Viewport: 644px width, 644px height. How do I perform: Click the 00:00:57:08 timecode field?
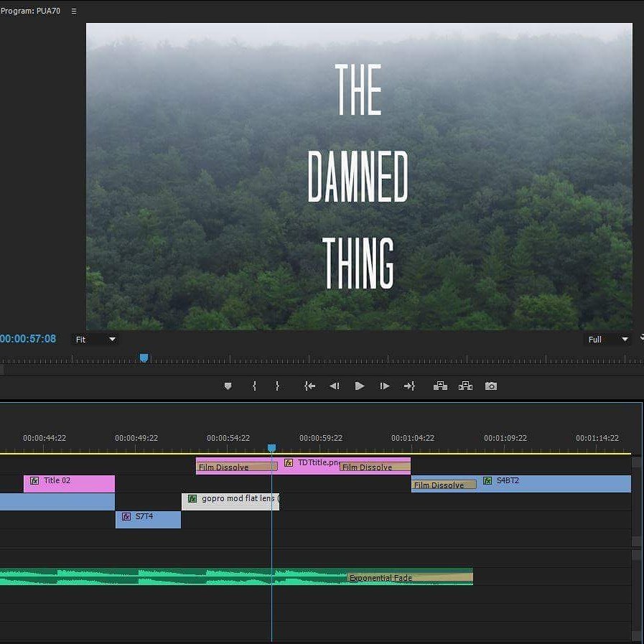[x=28, y=339]
